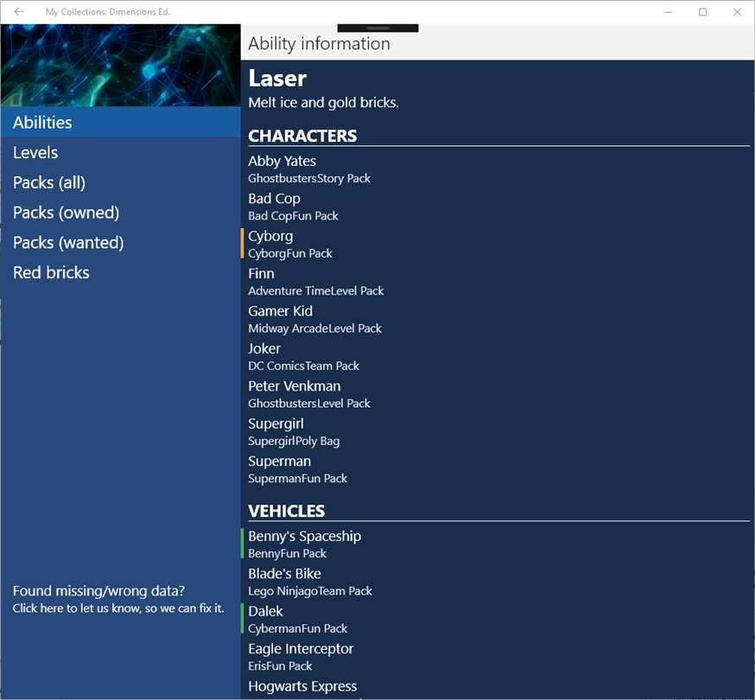Screen dimensions: 755x700
Task: Maximize the My Collections window
Action: 702,12
